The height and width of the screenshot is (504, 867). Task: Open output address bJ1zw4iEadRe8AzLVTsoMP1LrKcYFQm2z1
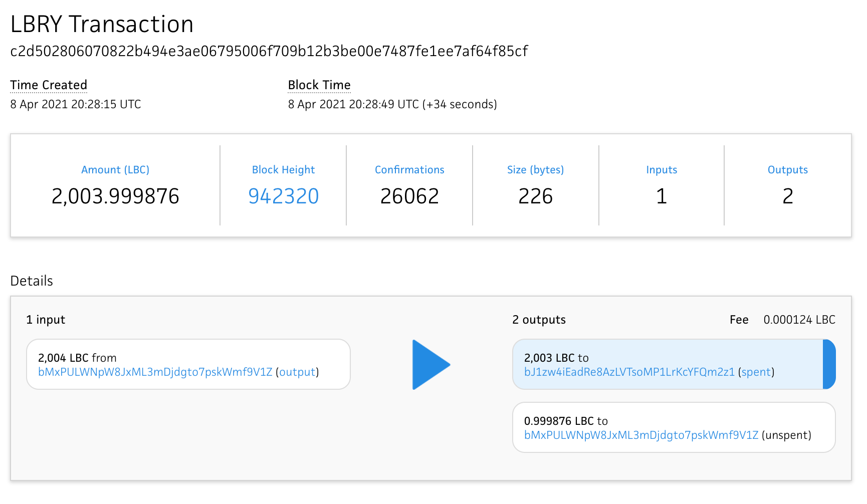click(x=629, y=372)
